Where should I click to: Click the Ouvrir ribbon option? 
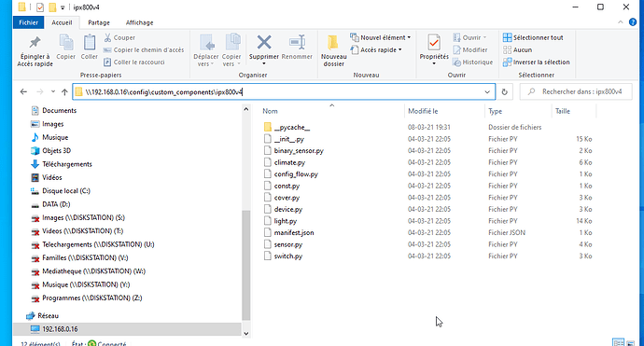469,37
